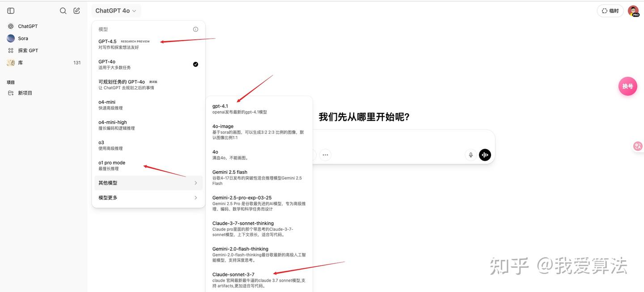Viewport: 644px width, 292px height.
Task: Choose 4o 满血 model entry
Action: pos(259,155)
